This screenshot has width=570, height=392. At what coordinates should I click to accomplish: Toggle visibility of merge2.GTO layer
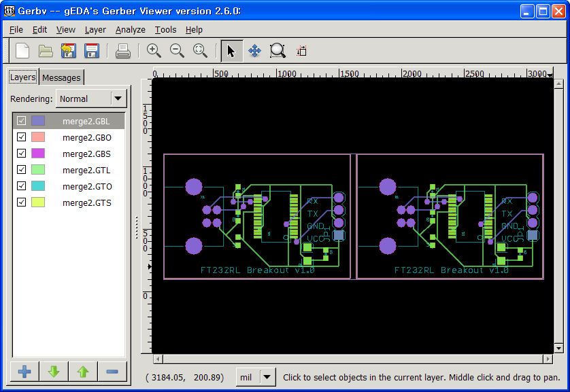tap(22, 186)
